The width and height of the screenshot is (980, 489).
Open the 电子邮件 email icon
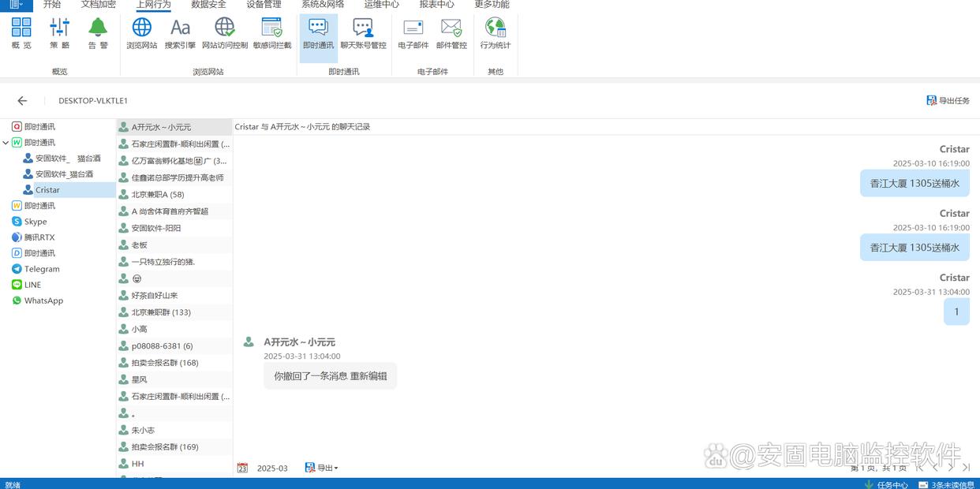(x=413, y=34)
